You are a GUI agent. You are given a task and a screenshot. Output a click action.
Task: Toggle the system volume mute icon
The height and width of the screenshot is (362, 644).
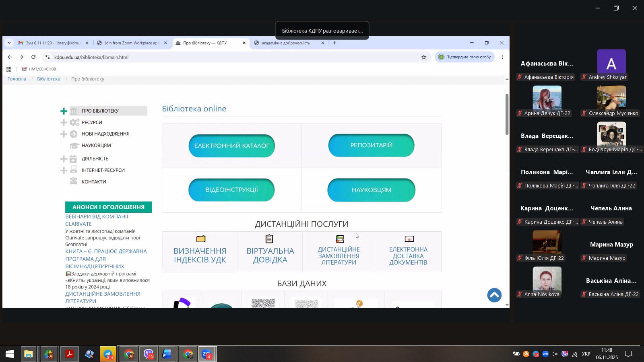click(555, 354)
